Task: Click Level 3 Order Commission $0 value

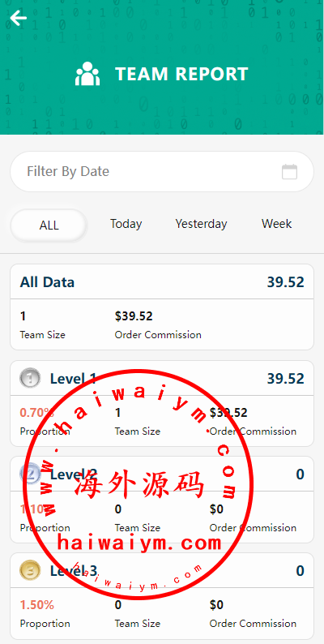Action: [x=216, y=605]
